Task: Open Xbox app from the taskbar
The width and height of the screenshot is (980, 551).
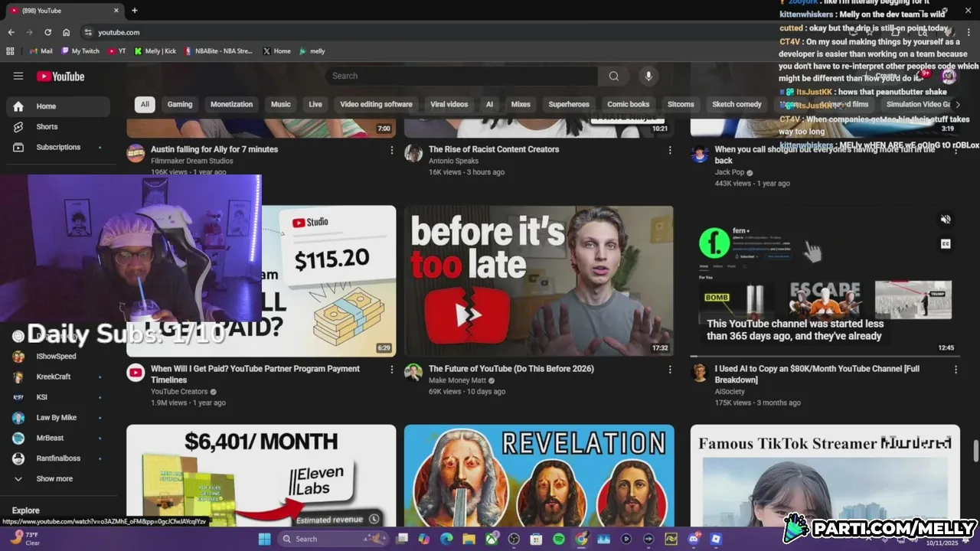Action: point(492,539)
